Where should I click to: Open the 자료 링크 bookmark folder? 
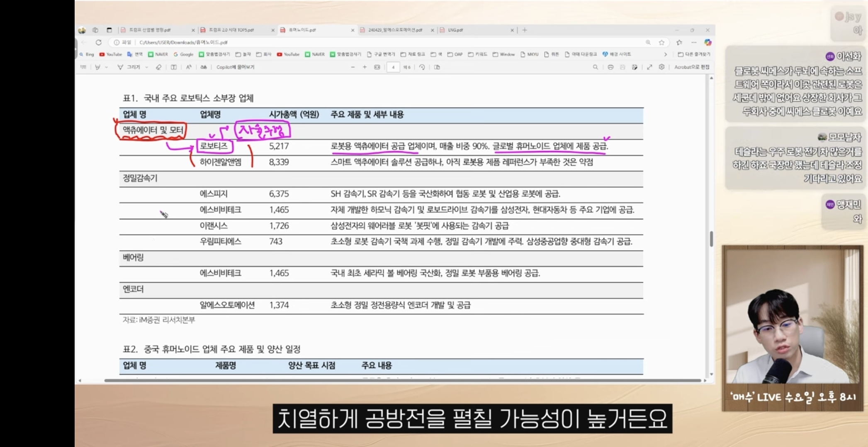pyautogui.click(x=413, y=54)
